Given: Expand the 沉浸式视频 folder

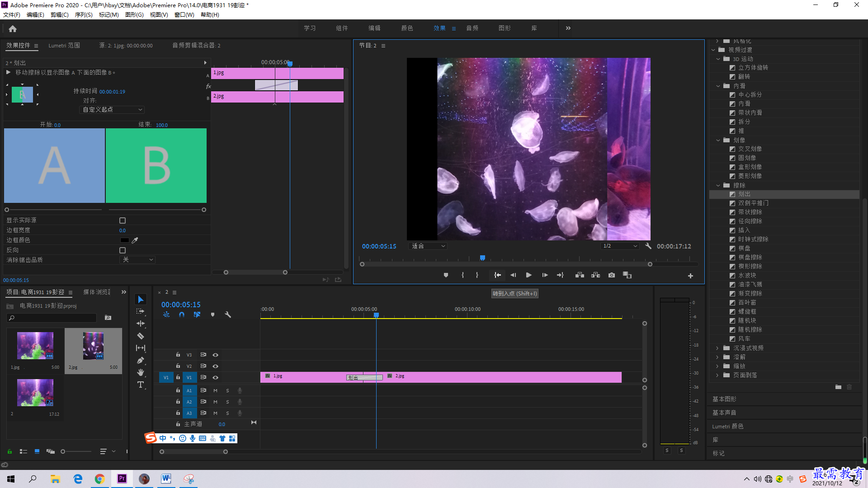Looking at the screenshot, I should (718, 348).
